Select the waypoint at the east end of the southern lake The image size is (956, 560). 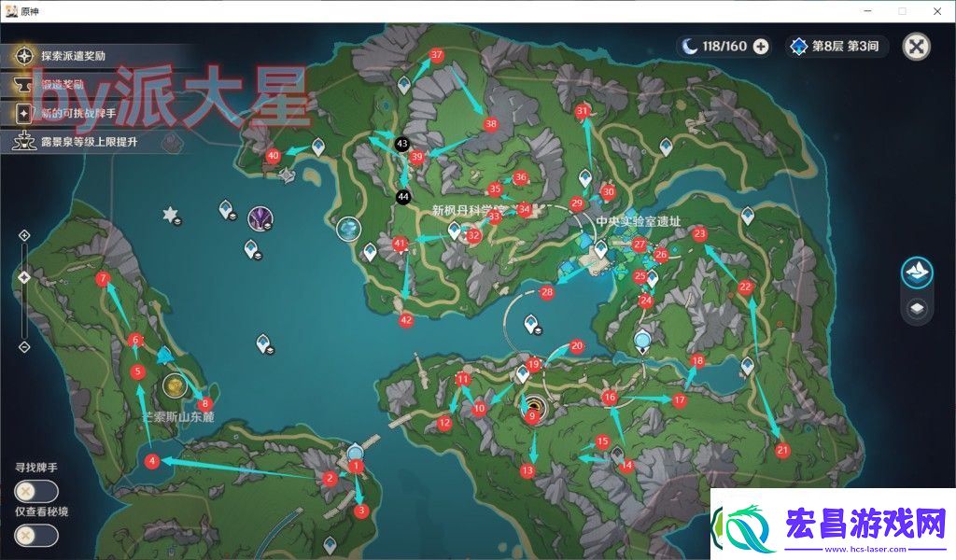click(x=748, y=366)
